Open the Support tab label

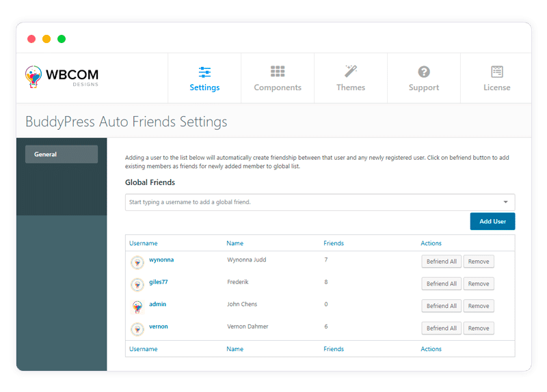click(x=424, y=87)
